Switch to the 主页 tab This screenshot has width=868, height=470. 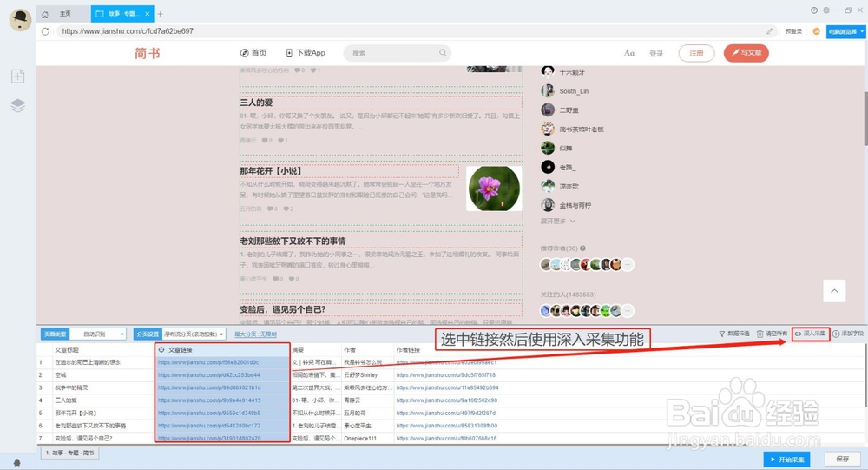tap(65, 14)
